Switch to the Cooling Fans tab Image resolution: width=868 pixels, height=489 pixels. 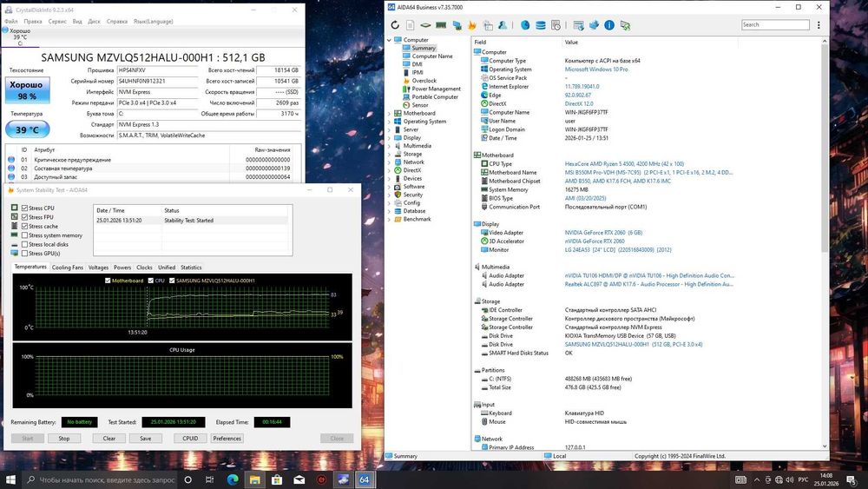click(x=68, y=268)
